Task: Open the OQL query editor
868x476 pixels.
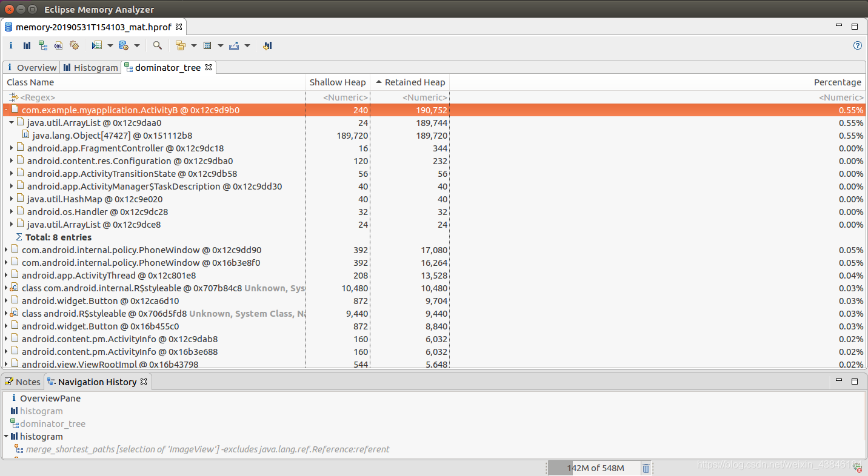Action: pyautogui.click(x=58, y=45)
